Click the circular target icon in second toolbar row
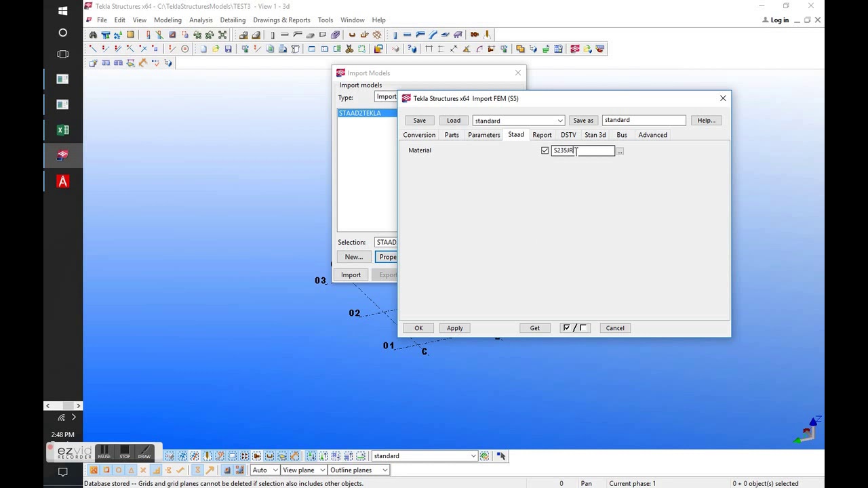The height and width of the screenshot is (488, 868). coord(184,49)
